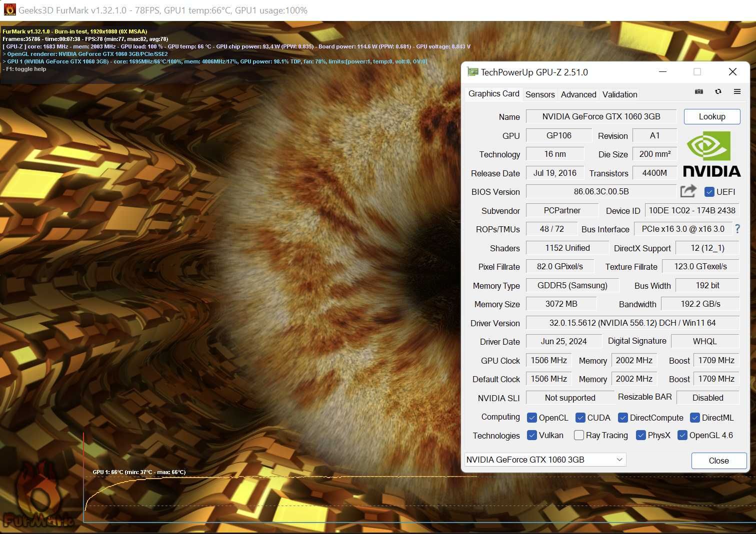Image resolution: width=756 pixels, height=534 pixels.
Task: Click the Bus Interface PCIe x16 3.0 field
Action: pyautogui.click(x=683, y=229)
